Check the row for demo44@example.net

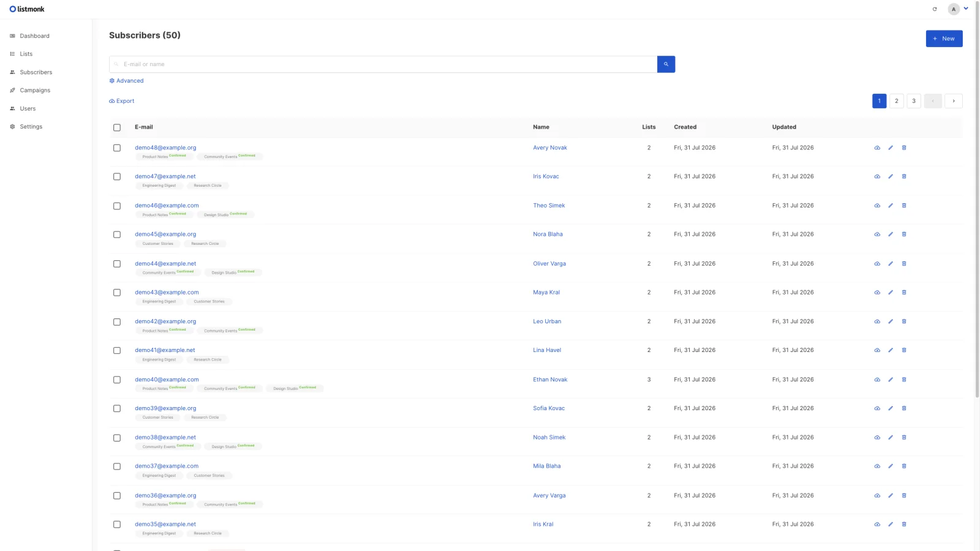(117, 264)
